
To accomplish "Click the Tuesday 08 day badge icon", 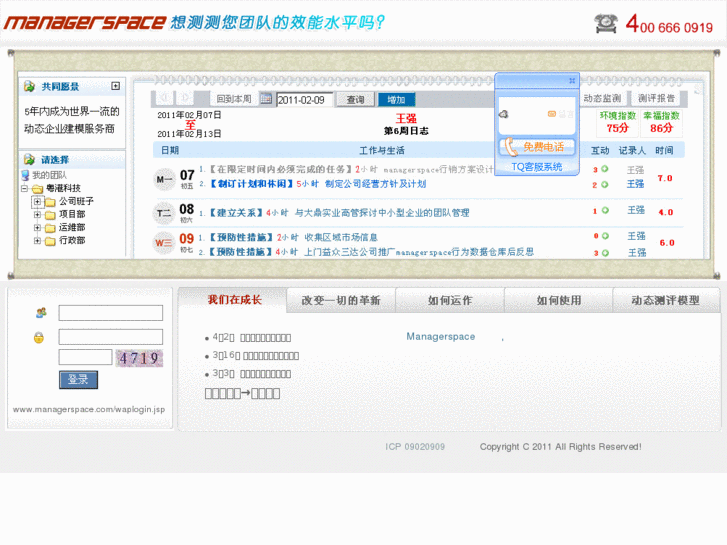I will [164, 213].
